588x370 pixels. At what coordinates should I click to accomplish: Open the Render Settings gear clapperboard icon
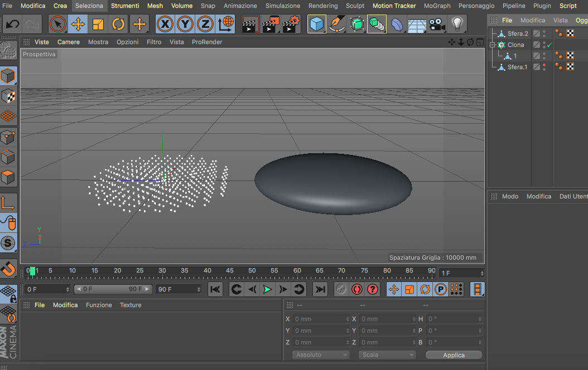point(291,25)
